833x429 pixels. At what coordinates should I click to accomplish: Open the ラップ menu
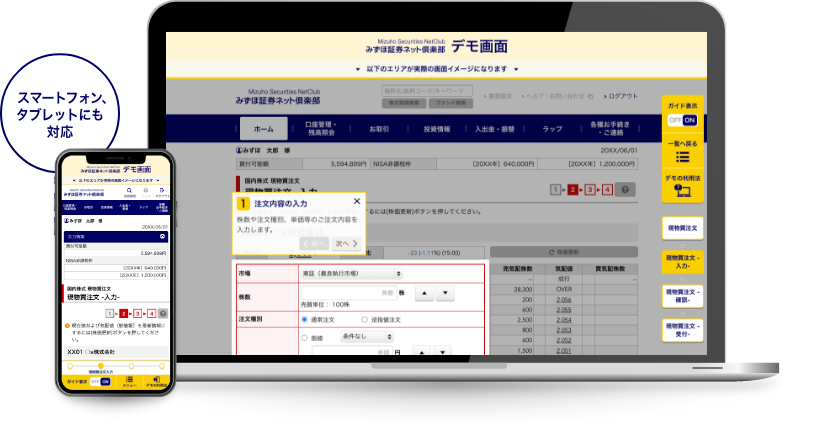click(x=552, y=129)
